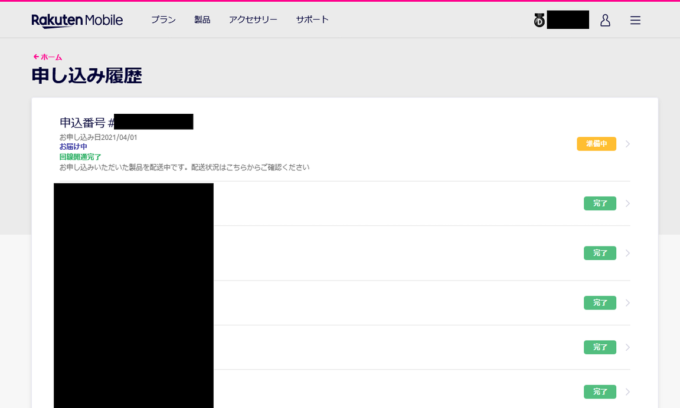The height and width of the screenshot is (408, 680).
Task: Open the サポート menu
Action: coord(312,20)
